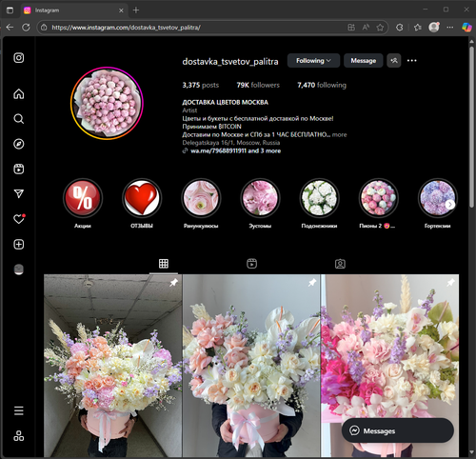The height and width of the screenshot is (459, 476).
Task: Click 3,375 posts count
Action: [201, 85]
